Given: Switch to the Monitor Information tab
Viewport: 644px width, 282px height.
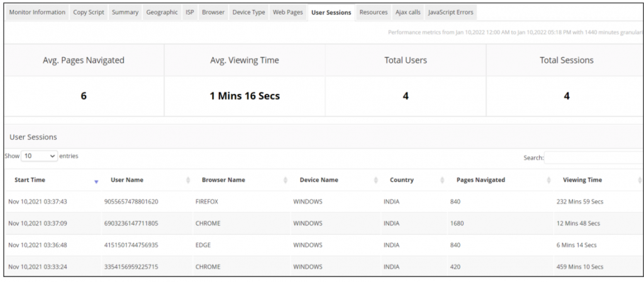Looking at the screenshot, I should click(x=36, y=13).
